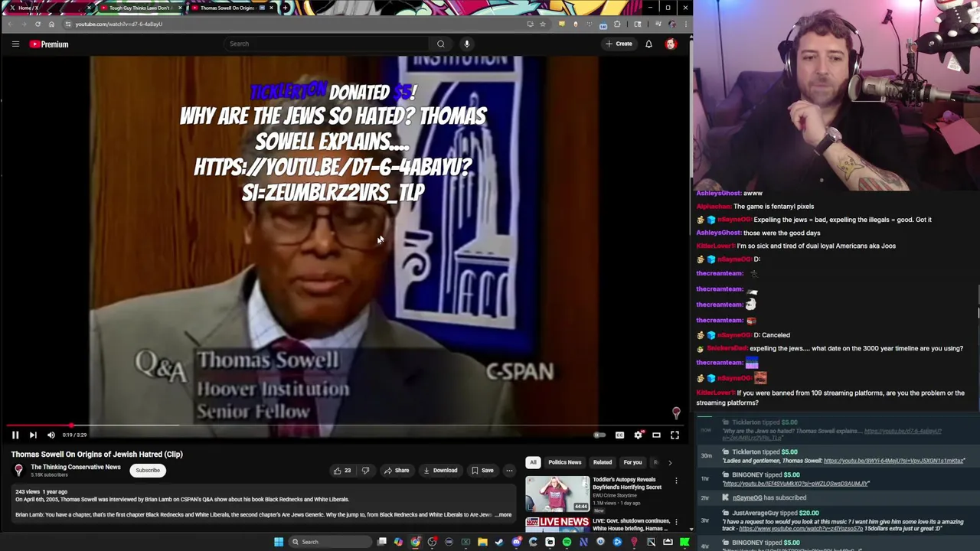980x551 pixels.
Task: Select the For you filter chip
Action: tap(632, 462)
